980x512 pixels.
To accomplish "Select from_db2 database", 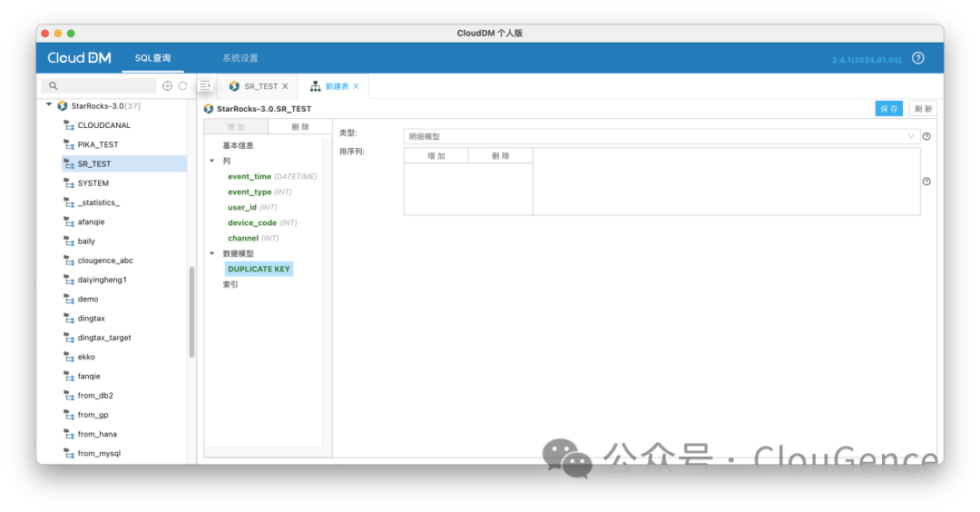I will pyautogui.click(x=95, y=396).
